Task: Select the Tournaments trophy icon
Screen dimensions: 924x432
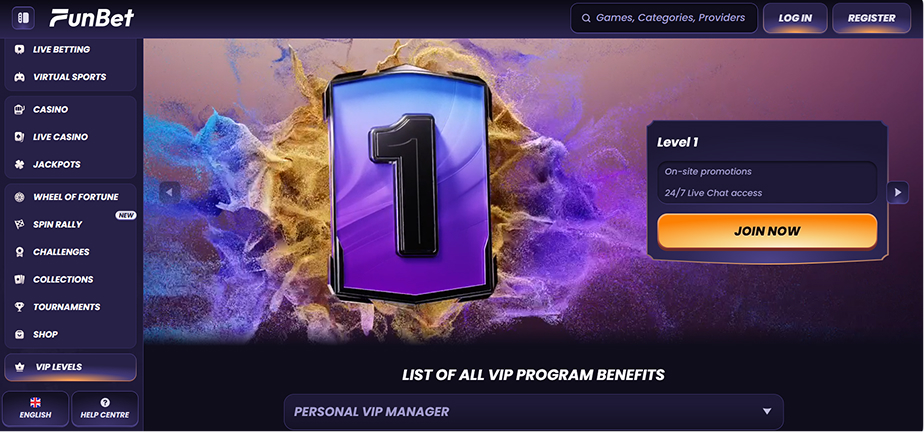Action: coord(19,307)
